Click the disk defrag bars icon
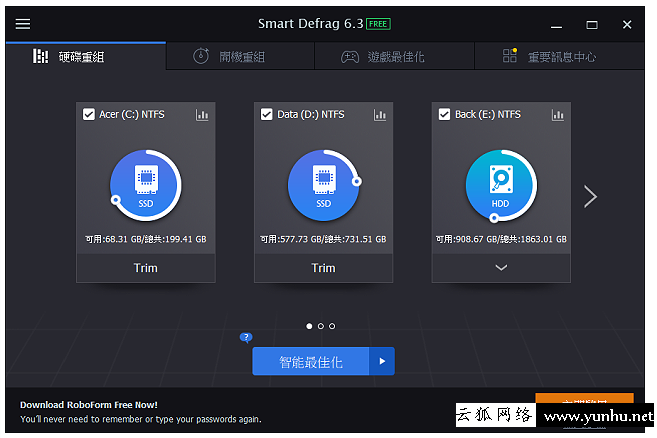Screen dimensions: 657x438 click(40, 56)
